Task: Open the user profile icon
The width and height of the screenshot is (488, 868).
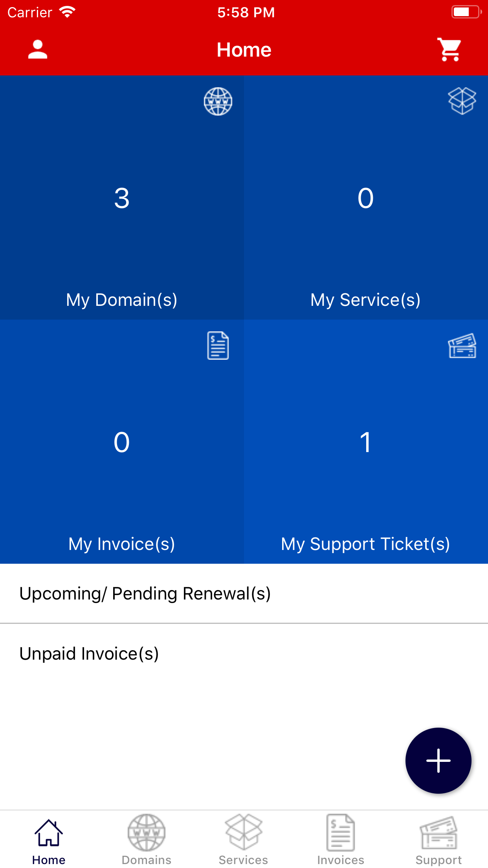Action: [38, 50]
